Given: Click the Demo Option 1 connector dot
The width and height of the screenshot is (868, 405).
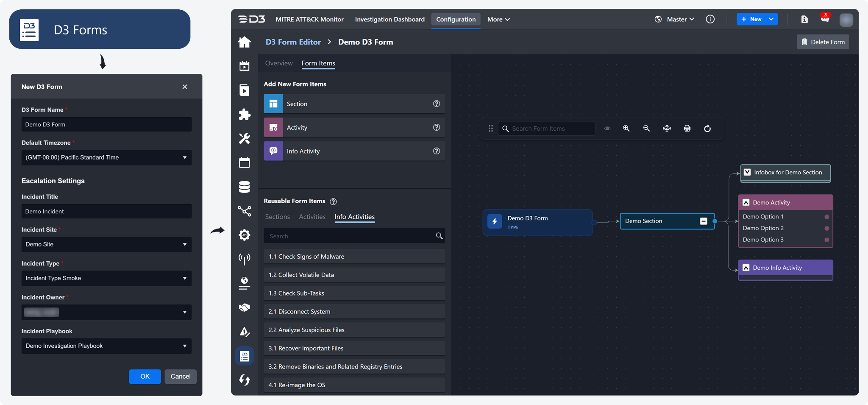Looking at the screenshot, I should click(826, 217).
